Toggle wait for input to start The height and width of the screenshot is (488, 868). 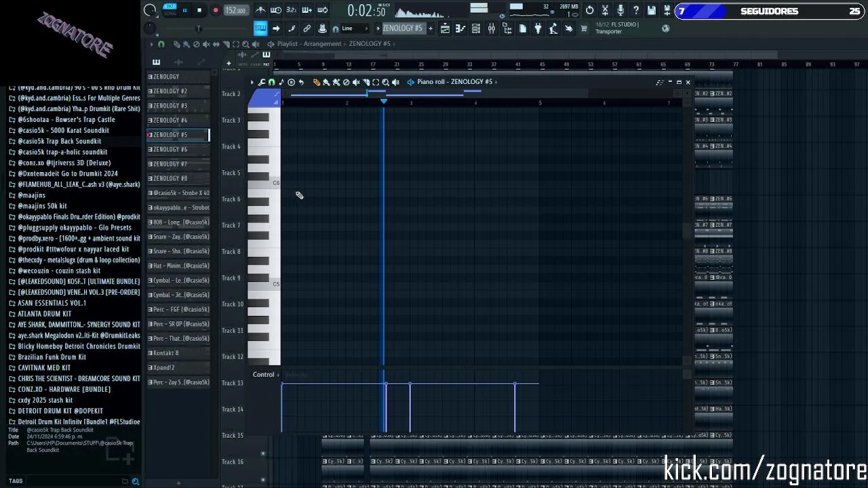point(276,10)
